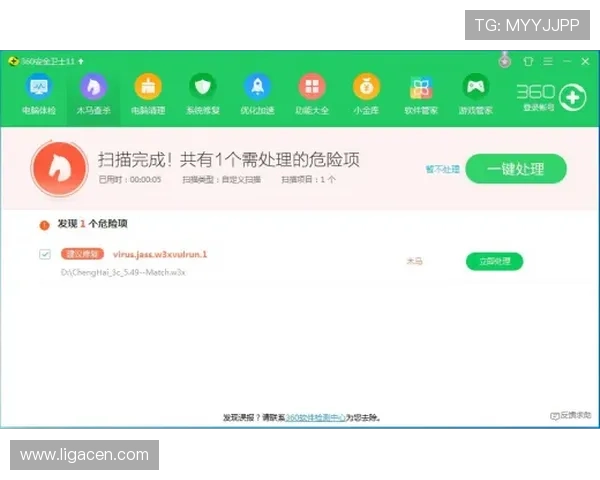This screenshot has height=480, width=600.
Task: Click 扫描类型: 自定义扫描 text
Action: pos(222,180)
